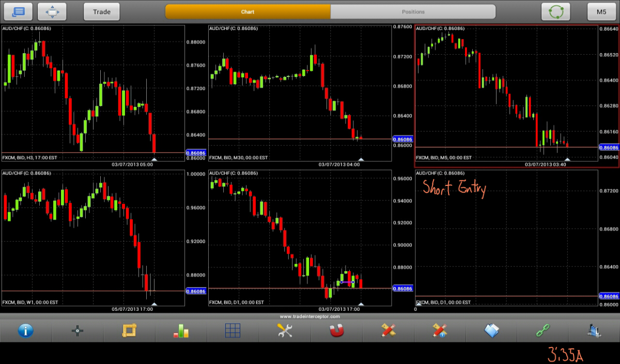Select the empty chart panel with Short Entry note
Image resolution: width=620 pixels, height=364 pixels.
[x=506, y=238]
